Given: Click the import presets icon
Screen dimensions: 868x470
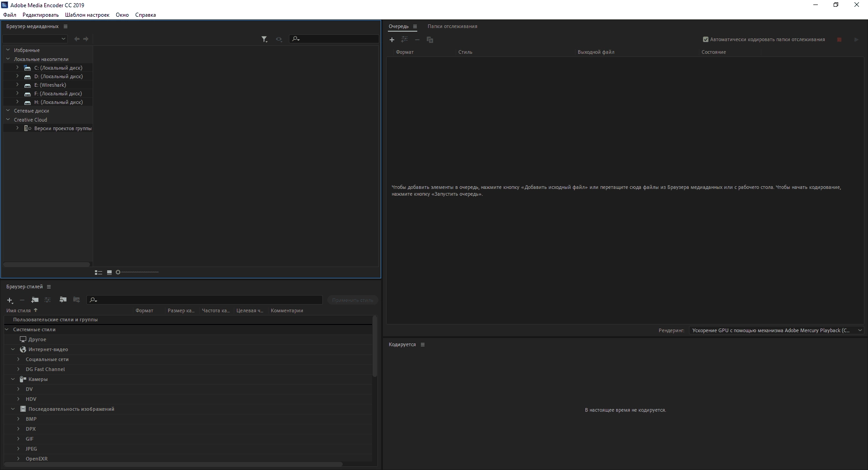Looking at the screenshot, I should (63, 300).
